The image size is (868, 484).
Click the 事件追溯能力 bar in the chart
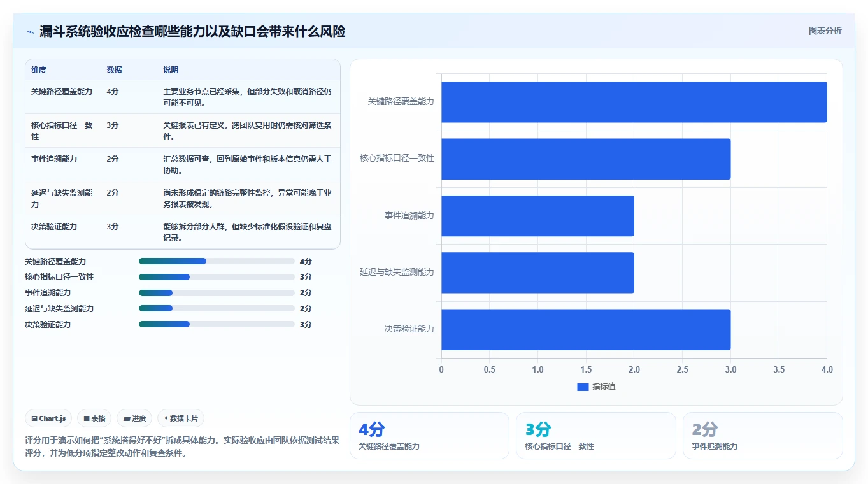[x=537, y=216]
